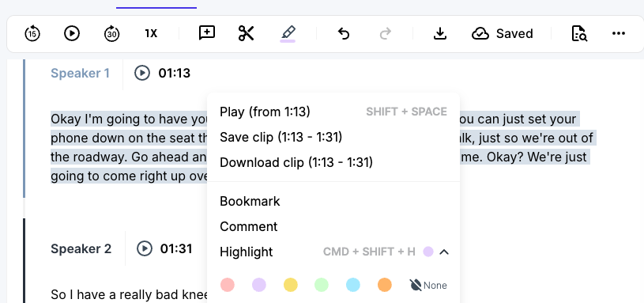Click current purple highlight color dot
This screenshot has width=644, height=303.
(428, 252)
